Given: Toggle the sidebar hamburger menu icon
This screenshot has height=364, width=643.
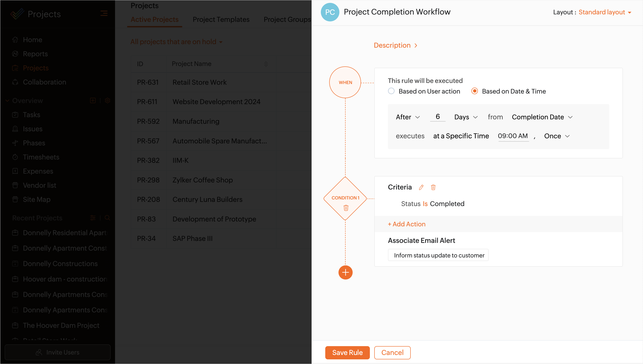Looking at the screenshot, I should click(x=104, y=13).
